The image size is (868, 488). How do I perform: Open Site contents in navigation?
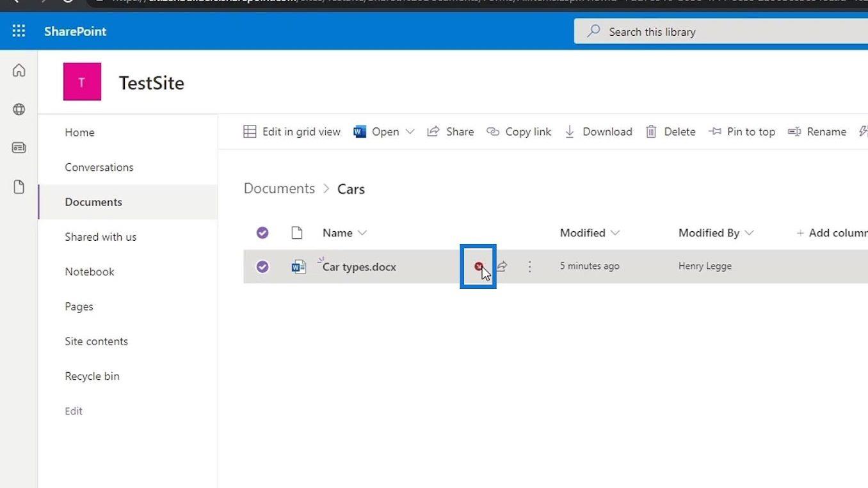(96, 341)
